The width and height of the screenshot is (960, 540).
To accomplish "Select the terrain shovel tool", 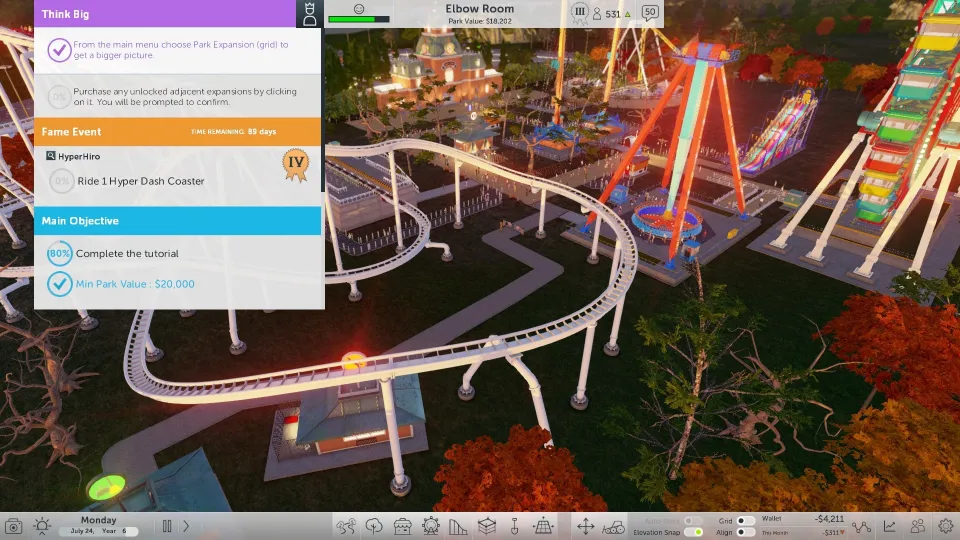I will 514,526.
